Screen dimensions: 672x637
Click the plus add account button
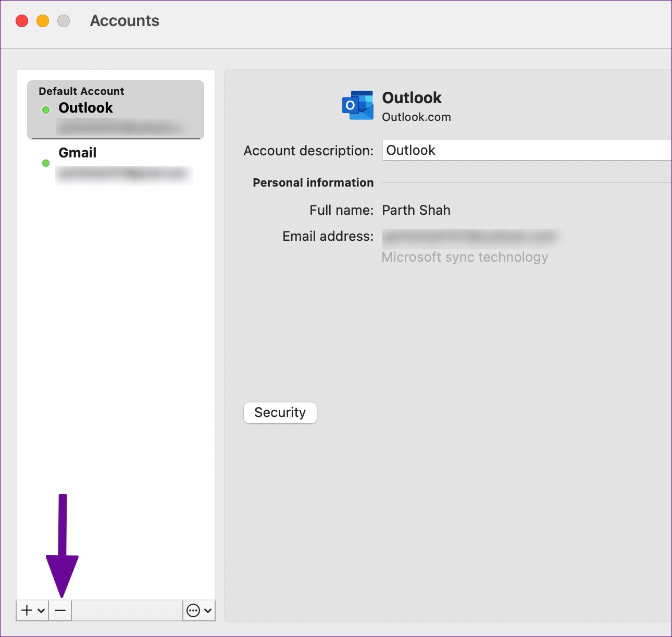pos(27,610)
